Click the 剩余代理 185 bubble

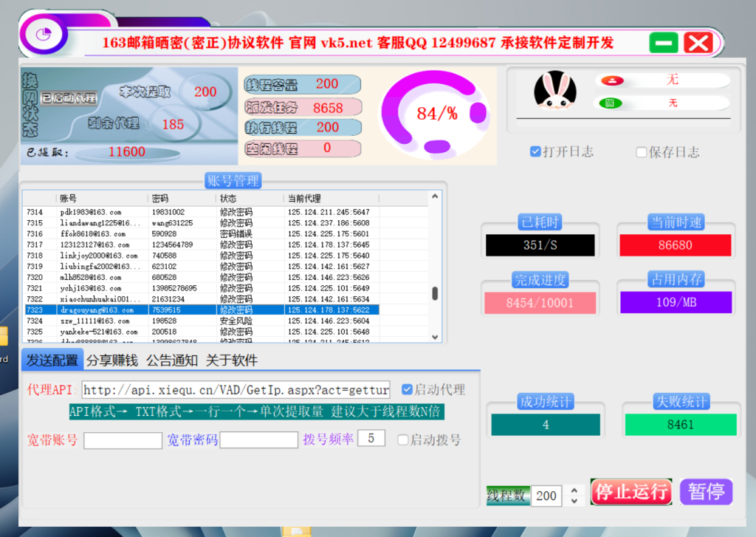173,125
